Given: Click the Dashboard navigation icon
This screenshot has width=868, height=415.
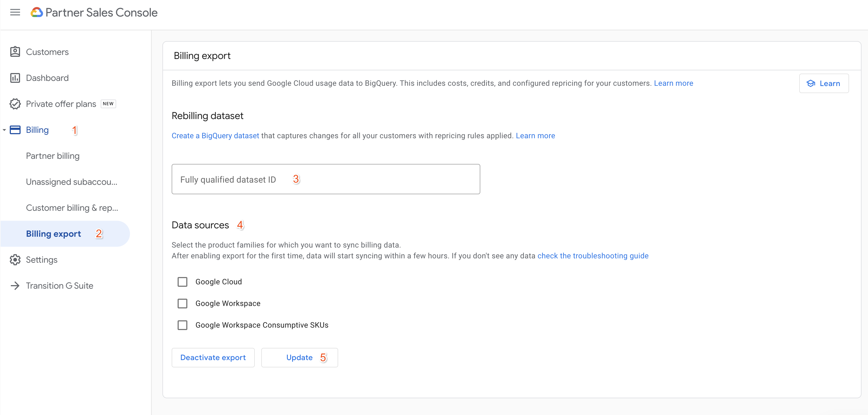Looking at the screenshot, I should (x=15, y=77).
